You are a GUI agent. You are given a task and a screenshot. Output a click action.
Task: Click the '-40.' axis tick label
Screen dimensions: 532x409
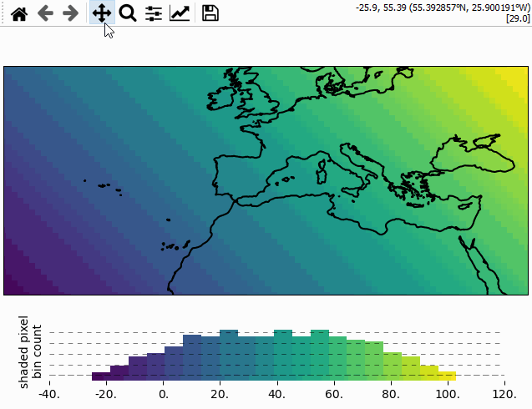click(x=49, y=395)
